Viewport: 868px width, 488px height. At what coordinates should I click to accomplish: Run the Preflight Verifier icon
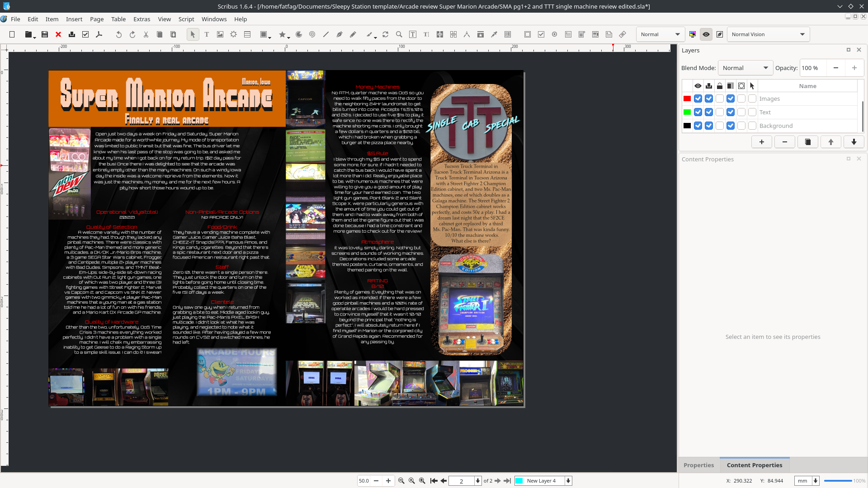pos(85,34)
